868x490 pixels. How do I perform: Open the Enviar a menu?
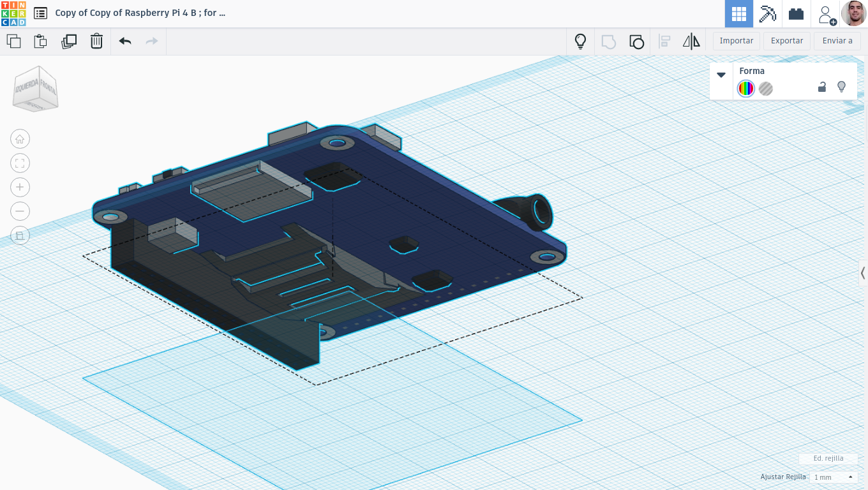coord(837,41)
